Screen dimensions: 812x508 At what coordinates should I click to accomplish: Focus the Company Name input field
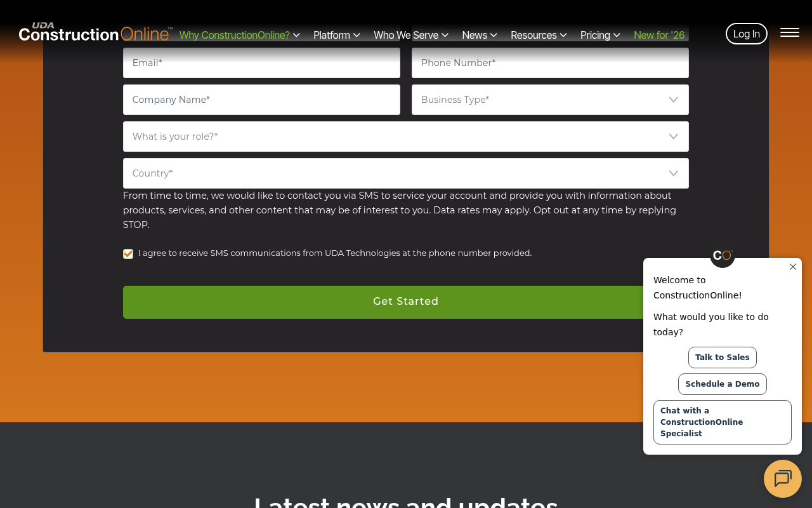pos(261,100)
